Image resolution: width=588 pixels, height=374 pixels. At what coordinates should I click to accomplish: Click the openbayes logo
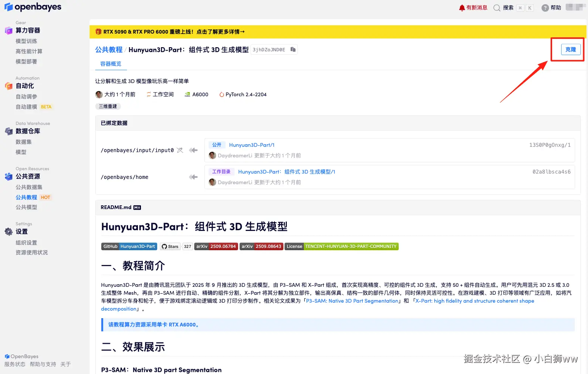click(32, 7)
